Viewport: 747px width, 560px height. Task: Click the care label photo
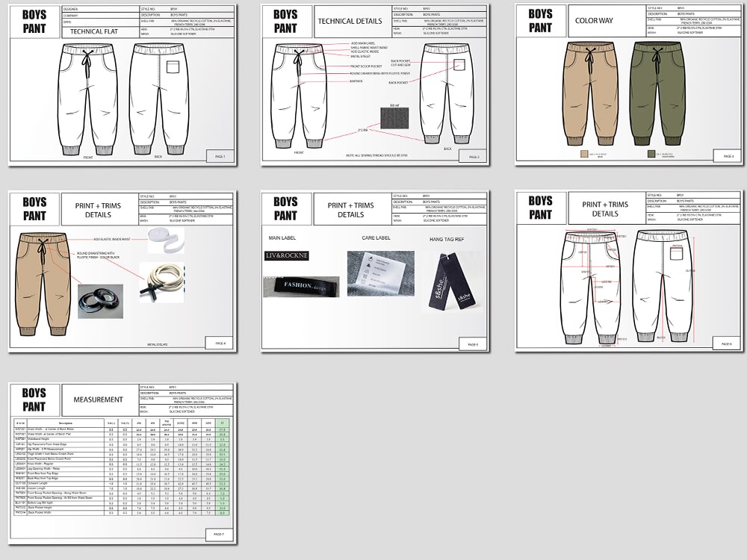click(x=381, y=273)
